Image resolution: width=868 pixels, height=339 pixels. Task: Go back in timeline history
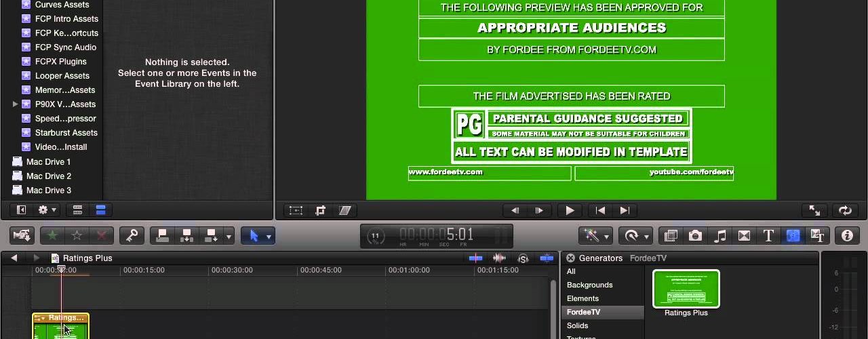(14, 258)
